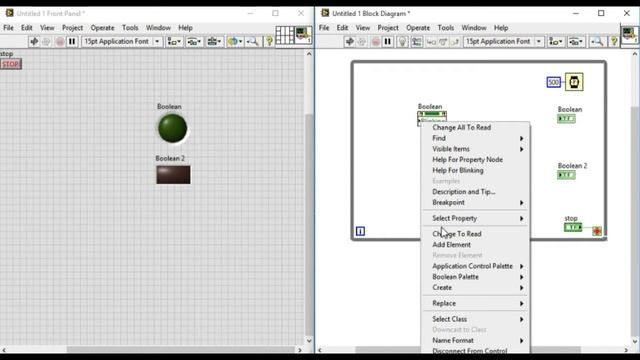Click Context Help question mark in Front Panel
This screenshot has width=640, height=360.
click(x=269, y=42)
